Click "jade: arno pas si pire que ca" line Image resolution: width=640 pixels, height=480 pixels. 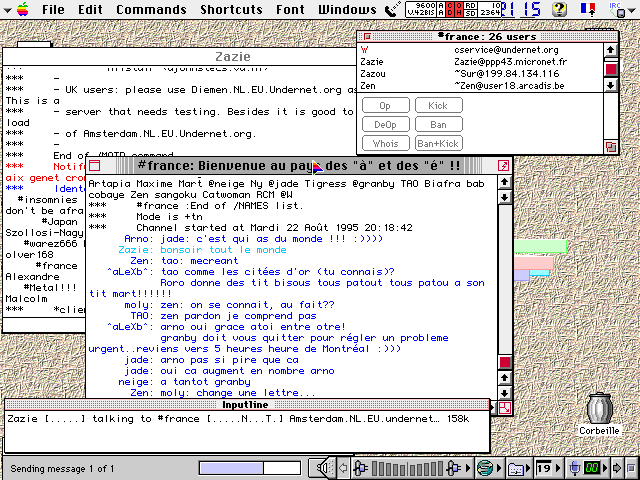pos(211,360)
